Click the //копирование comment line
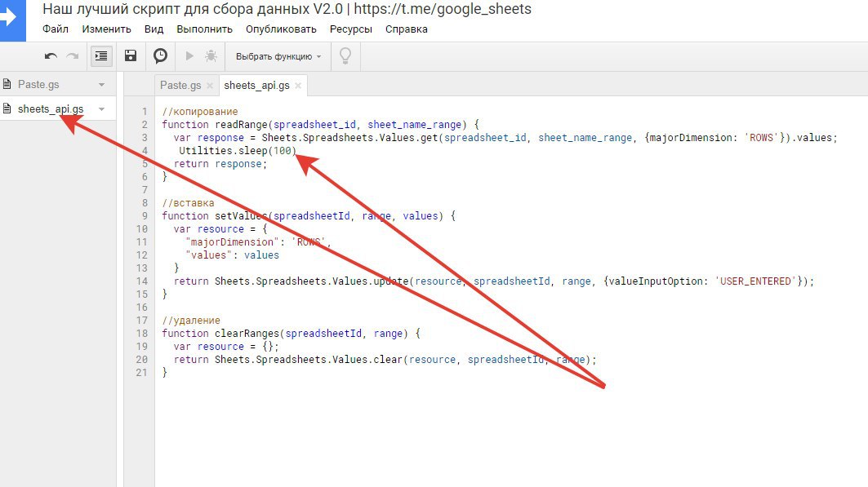Screen dimensions: 868x487 click(x=200, y=112)
